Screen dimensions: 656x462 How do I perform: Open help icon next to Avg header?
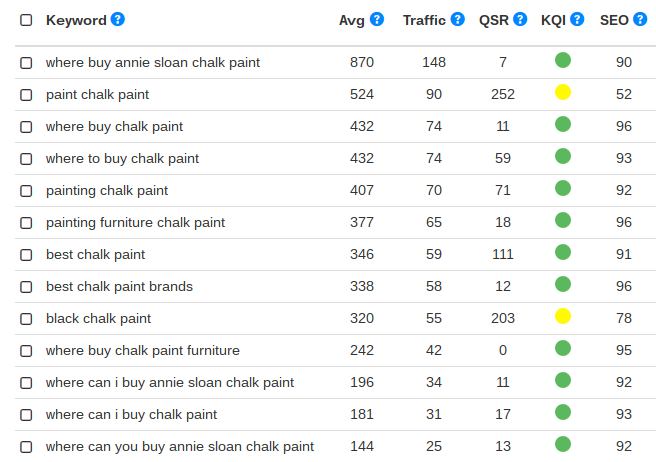click(377, 19)
